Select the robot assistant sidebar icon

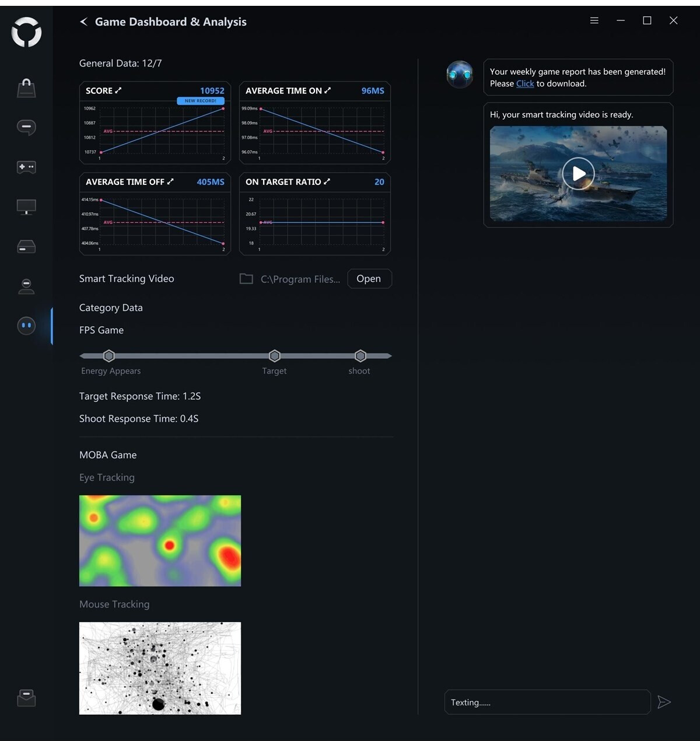coord(26,326)
